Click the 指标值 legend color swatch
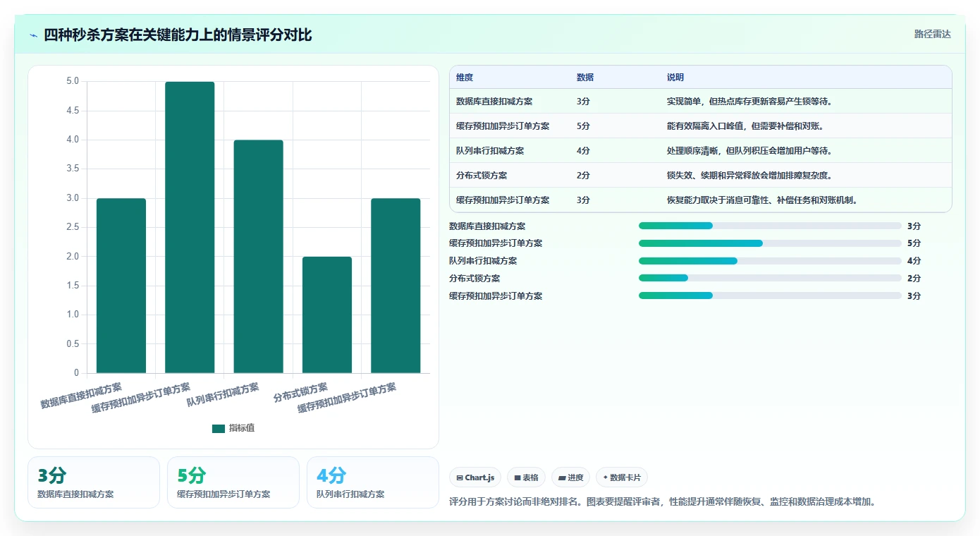The width and height of the screenshot is (980, 536). 219,429
